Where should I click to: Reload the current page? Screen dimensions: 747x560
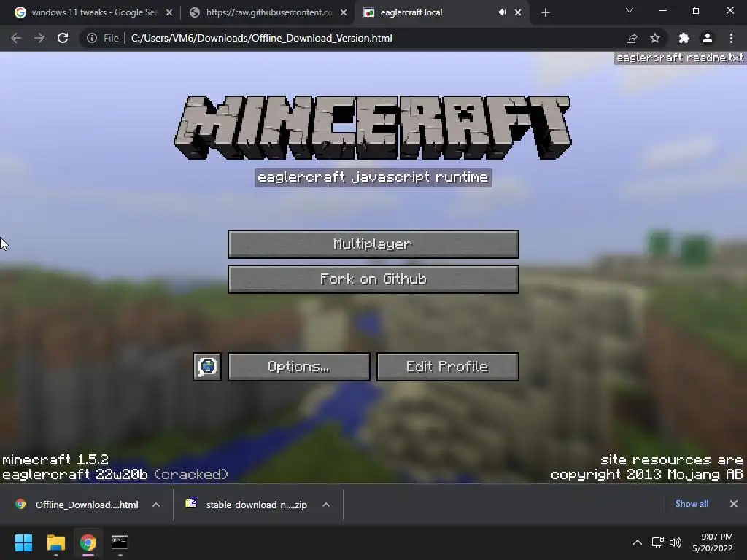63,38
